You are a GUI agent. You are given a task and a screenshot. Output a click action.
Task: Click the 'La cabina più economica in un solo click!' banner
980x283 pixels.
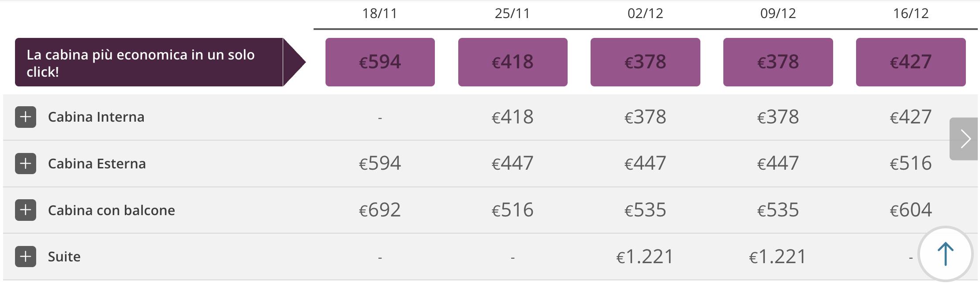point(150,62)
